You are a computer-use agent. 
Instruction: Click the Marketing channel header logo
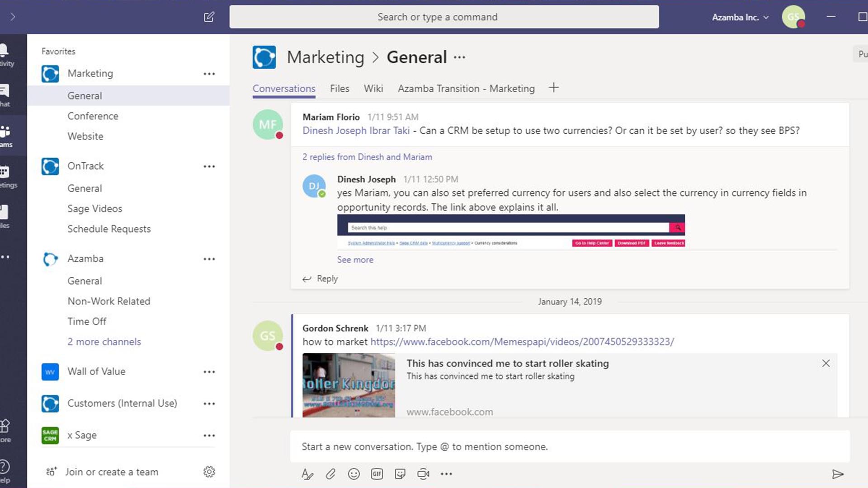pos(264,57)
